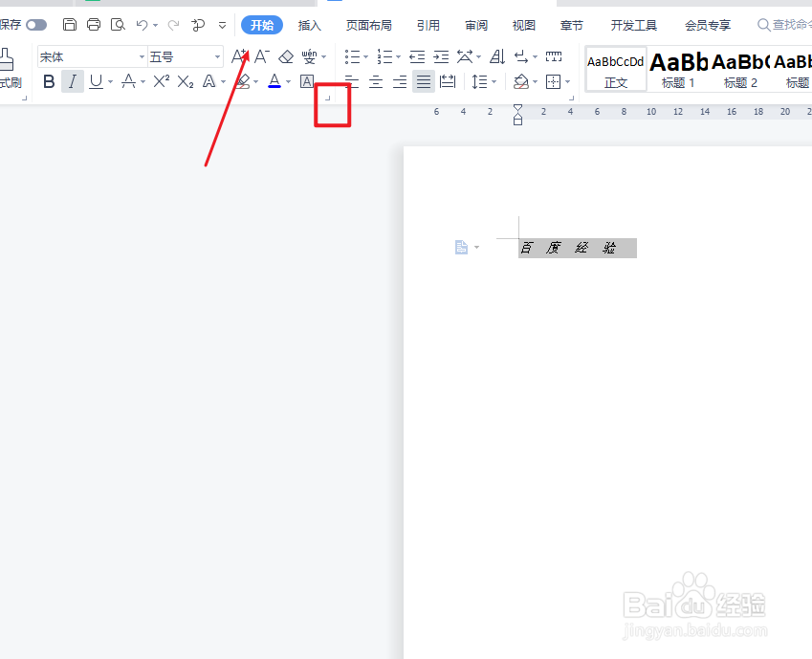Open 会员专享 tab
812x659 pixels.
(708, 25)
